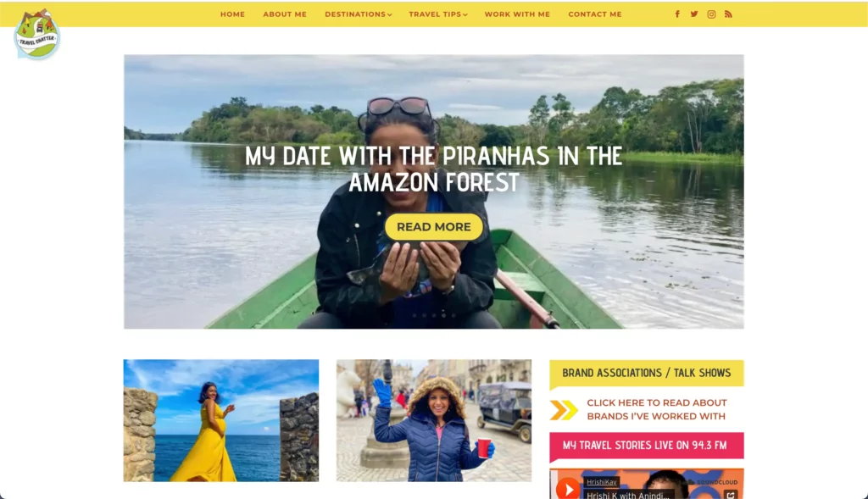Visit the Instagram icon link
Image resolution: width=868 pixels, height=499 pixels.
tap(711, 14)
